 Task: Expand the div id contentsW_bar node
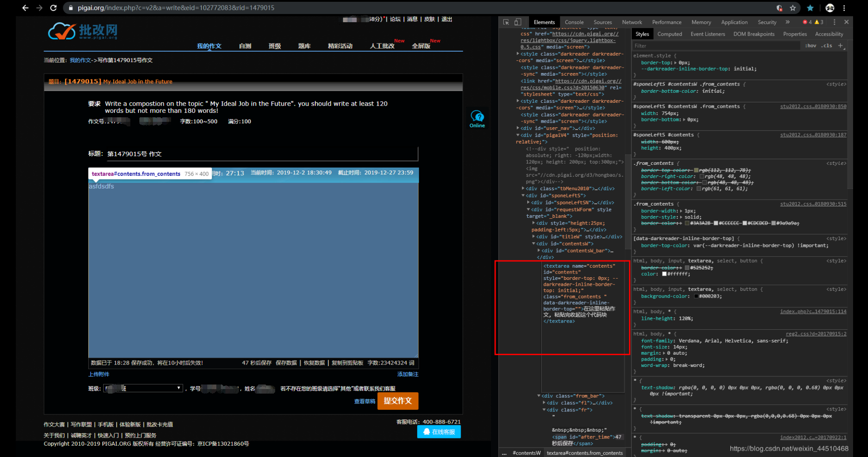pyautogui.click(x=539, y=250)
